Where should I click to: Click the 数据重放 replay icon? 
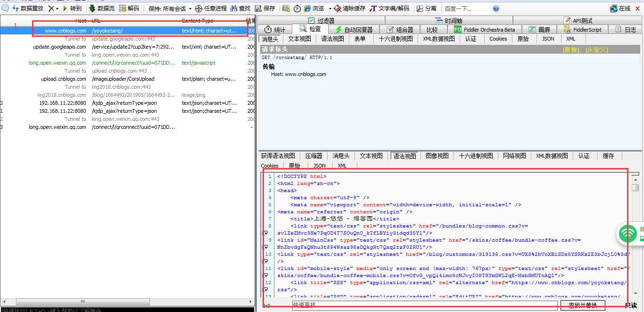[x=16, y=8]
